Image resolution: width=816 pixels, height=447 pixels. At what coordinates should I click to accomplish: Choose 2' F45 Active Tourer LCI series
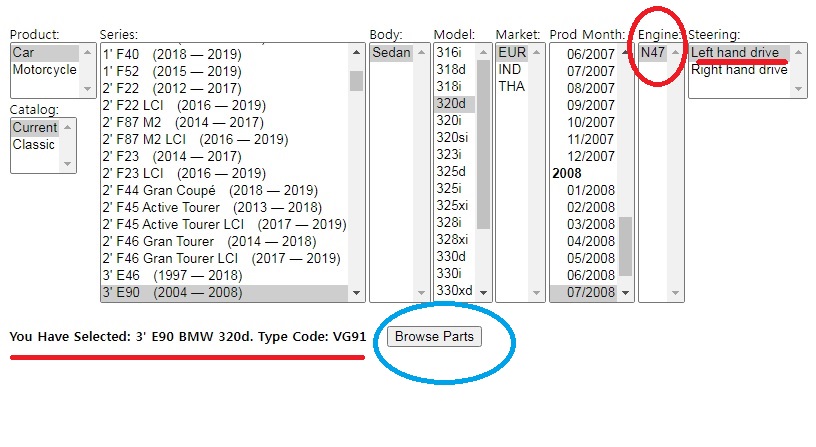225,224
